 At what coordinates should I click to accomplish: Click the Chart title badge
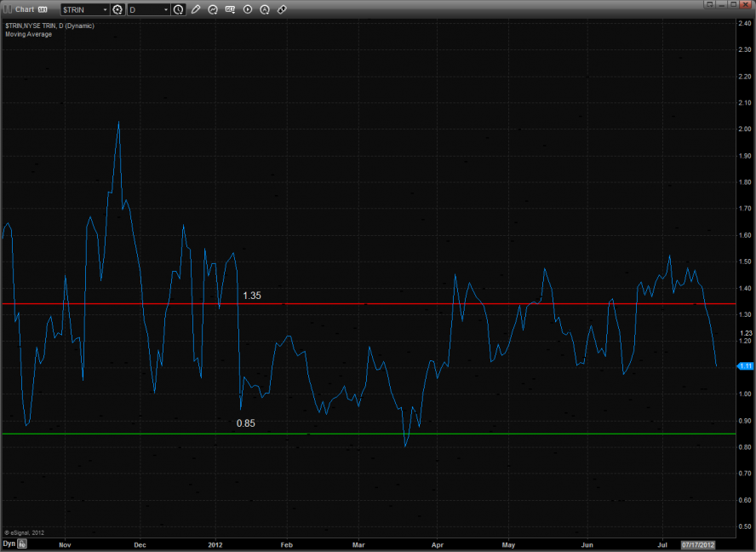(43, 9)
